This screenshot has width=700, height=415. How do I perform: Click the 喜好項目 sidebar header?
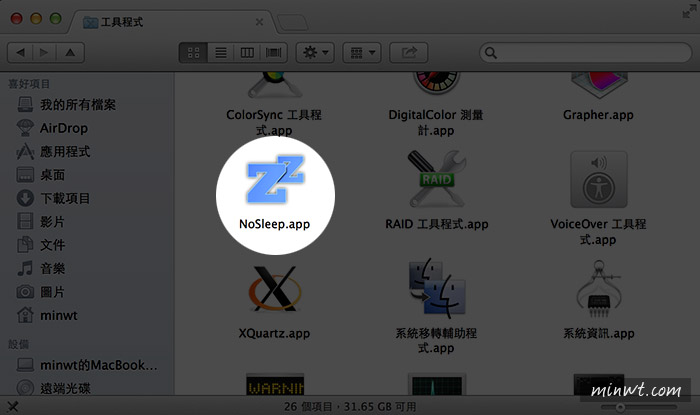(29, 84)
